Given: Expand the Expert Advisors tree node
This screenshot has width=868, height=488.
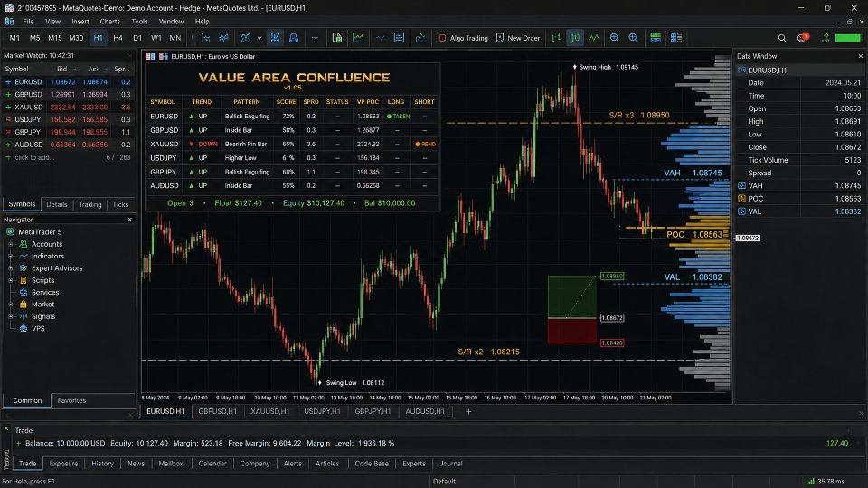Looking at the screenshot, I should [11, 267].
